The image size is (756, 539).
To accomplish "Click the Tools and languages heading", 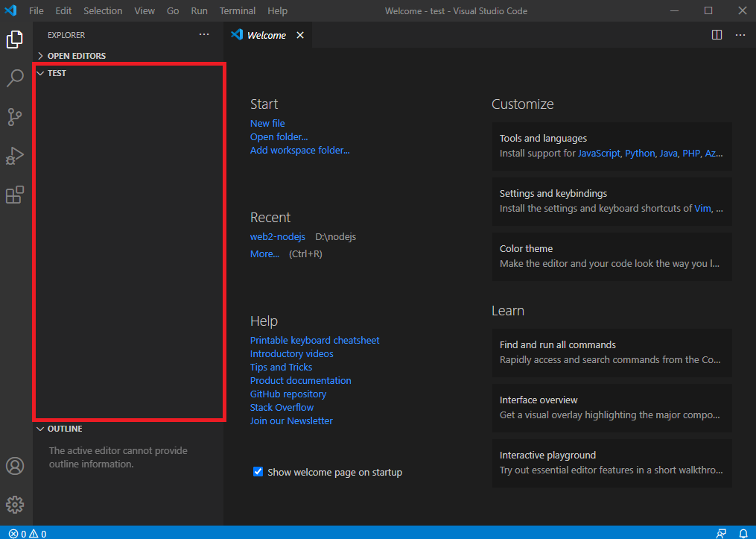I will [544, 139].
